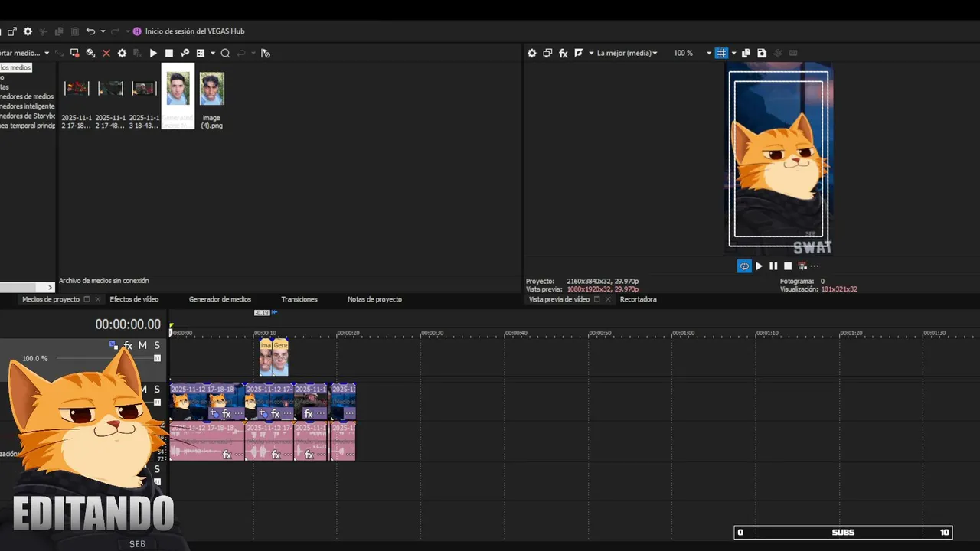Toggle loop playback button under preview

[744, 266]
